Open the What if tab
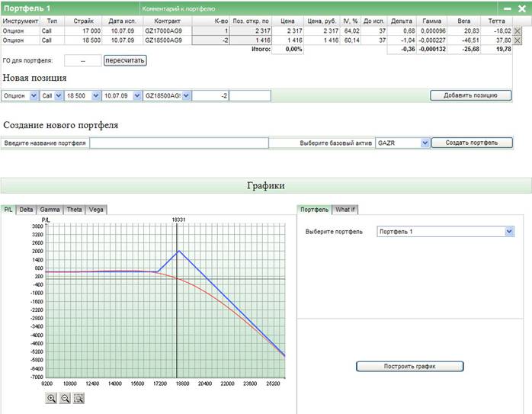The width and height of the screenshot is (532, 414). pos(345,210)
